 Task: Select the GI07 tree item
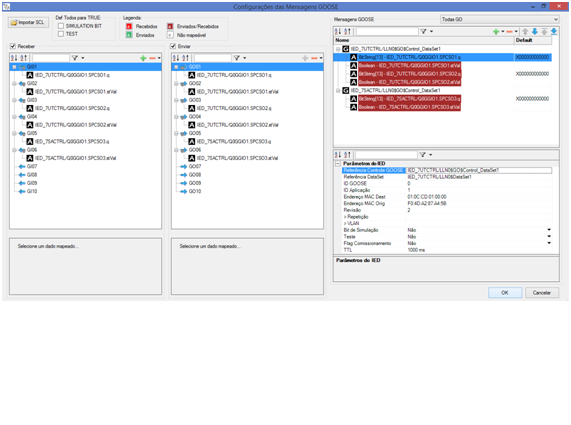tap(32, 166)
